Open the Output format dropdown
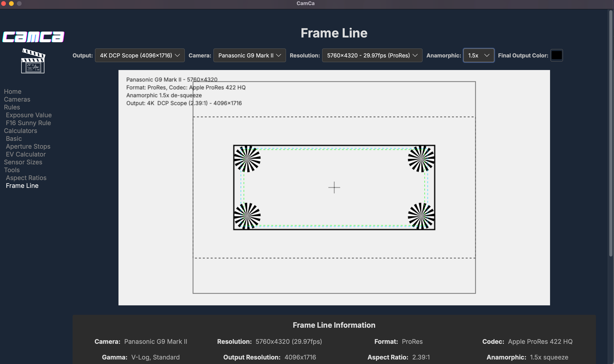614x364 pixels. [x=140, y=56]
